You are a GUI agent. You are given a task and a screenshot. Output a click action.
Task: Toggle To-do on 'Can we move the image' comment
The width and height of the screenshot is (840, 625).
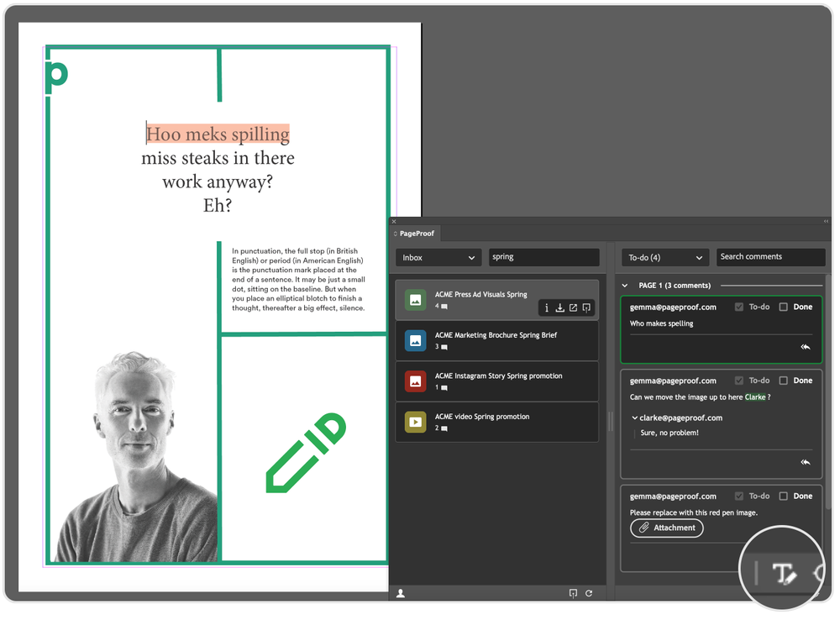[x=739, y=381]
